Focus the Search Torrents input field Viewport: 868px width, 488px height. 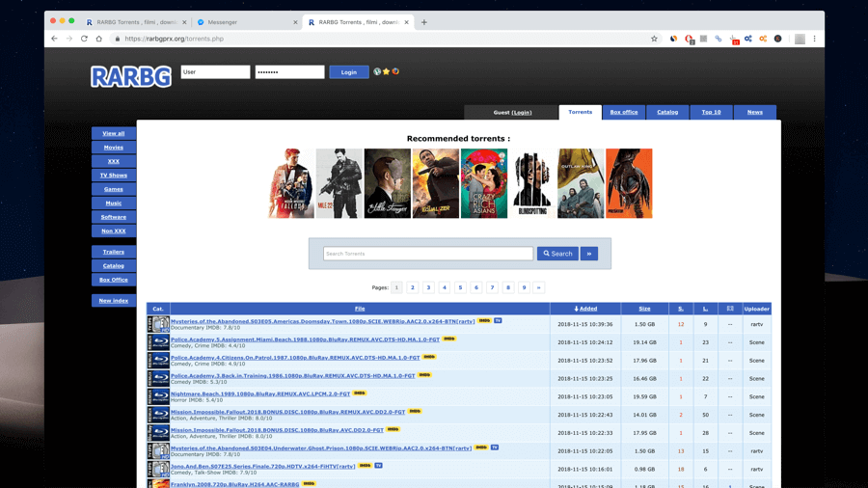coord(427,254)
